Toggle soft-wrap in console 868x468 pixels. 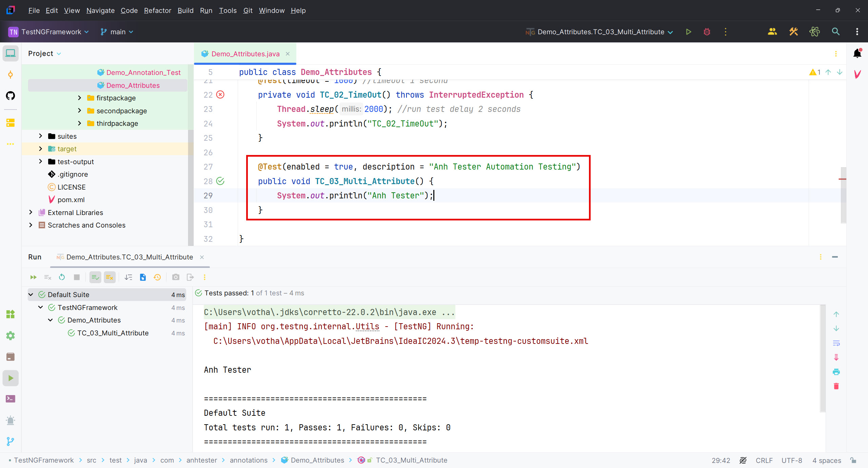click(836, 343)
